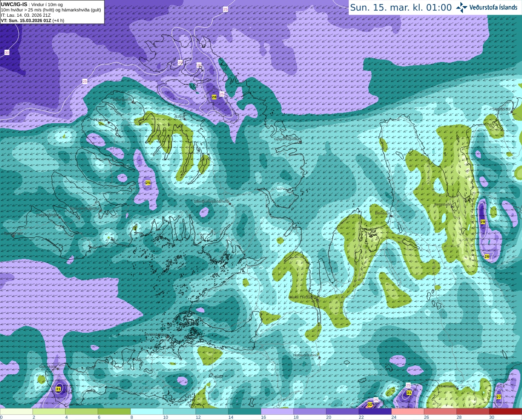
Task: Pick the olive green 6–8 legend swatch
Action: (114, 411)
